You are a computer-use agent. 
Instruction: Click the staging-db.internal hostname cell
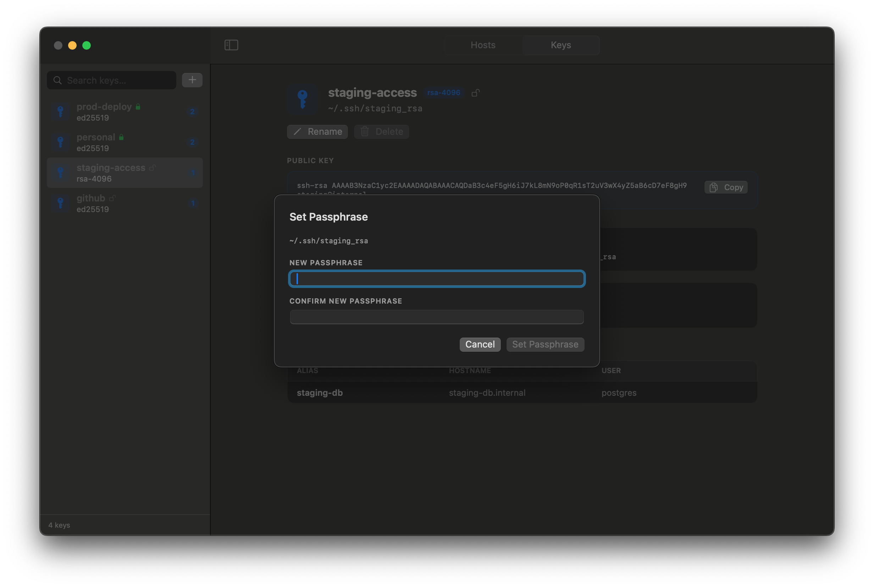tap(487, 393)
